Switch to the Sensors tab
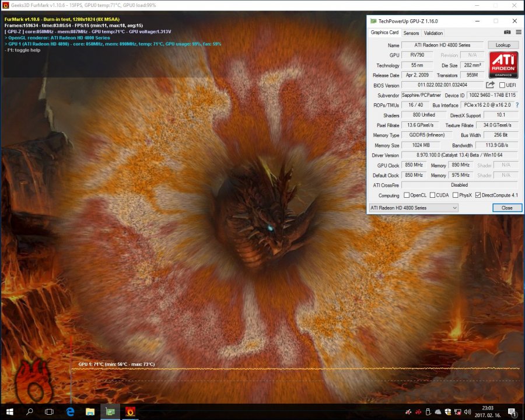 click(x=411, y=33)
